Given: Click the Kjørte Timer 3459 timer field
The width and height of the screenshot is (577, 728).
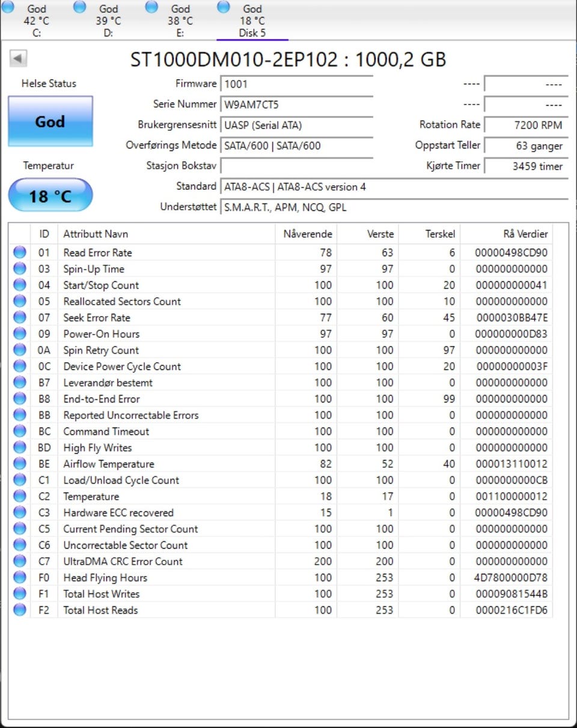Looking at the screenshot, I should 526,166.
